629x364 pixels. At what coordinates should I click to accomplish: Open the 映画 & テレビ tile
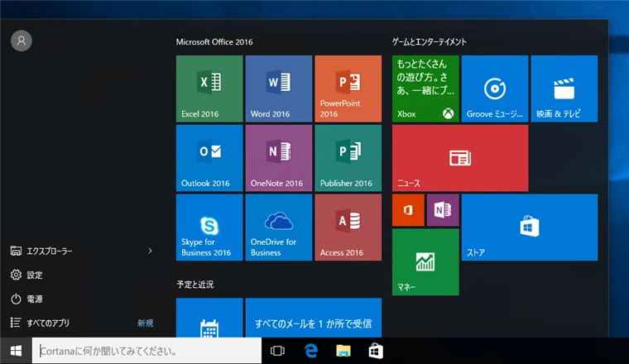[564, 89]
